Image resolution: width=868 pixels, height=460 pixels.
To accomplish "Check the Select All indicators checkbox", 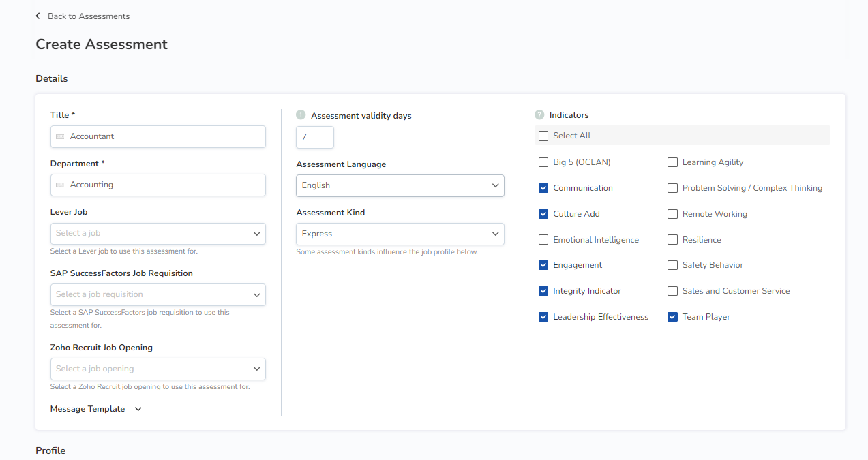I will pos(543,136).
